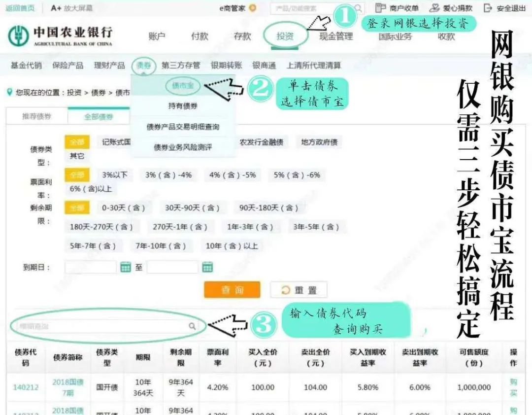Filter coupon rate 3%以下
The width and height of the screenshot is (532, 415).
115,175
